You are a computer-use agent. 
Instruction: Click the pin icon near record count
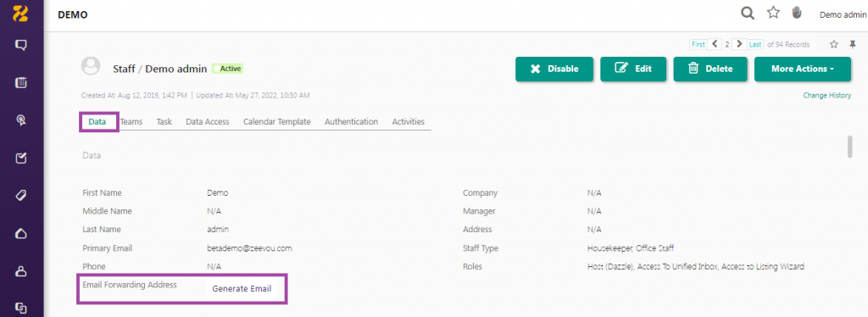pos(853,44)
